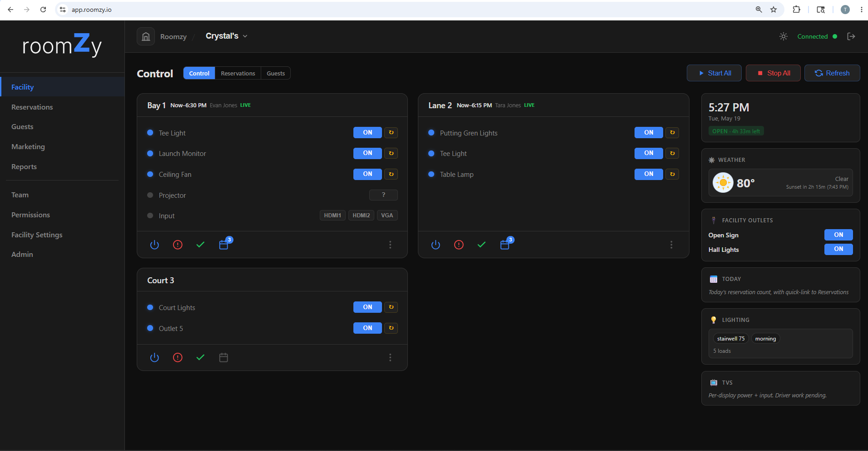This screenshot has width=868, height=451.
Task: Toggle Open Sign outlet ON switch
Action: [838, 235]
